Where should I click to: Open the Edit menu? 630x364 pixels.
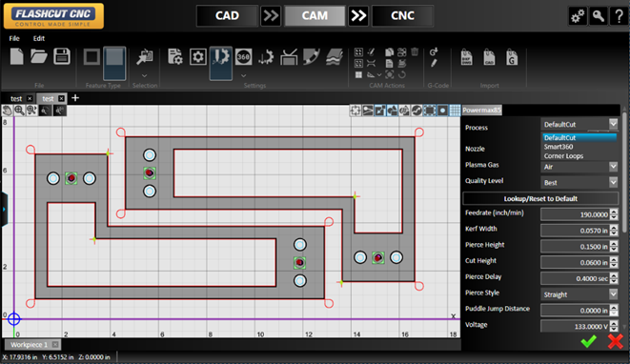tap(39, 38)
